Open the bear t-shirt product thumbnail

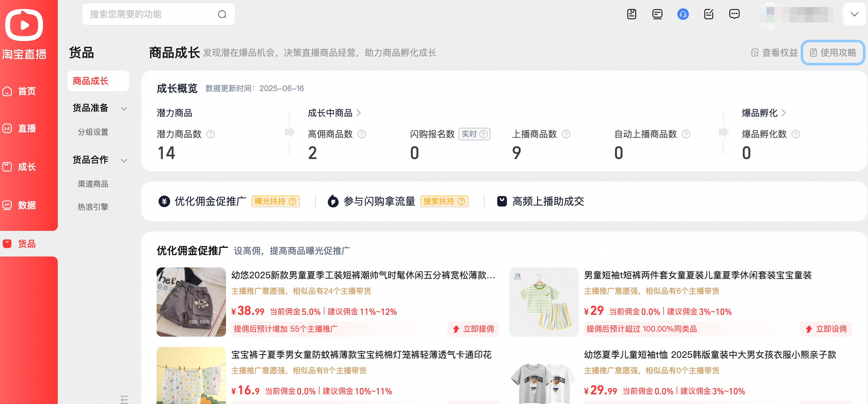[544, 375]
